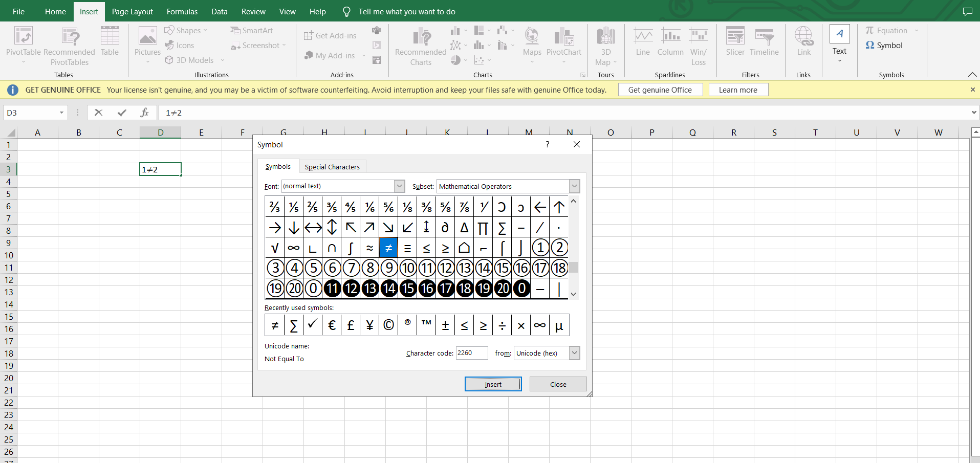The height and width of the screenshot is (463, 980).
Task: Open the Font dropdown in Symbol dialog
Action: point(400,186)
